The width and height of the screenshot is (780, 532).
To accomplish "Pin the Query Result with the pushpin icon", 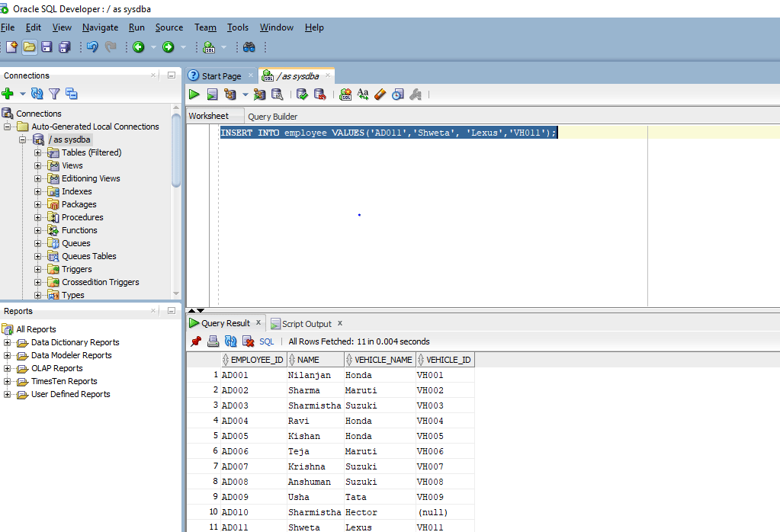I will point(196,341).
